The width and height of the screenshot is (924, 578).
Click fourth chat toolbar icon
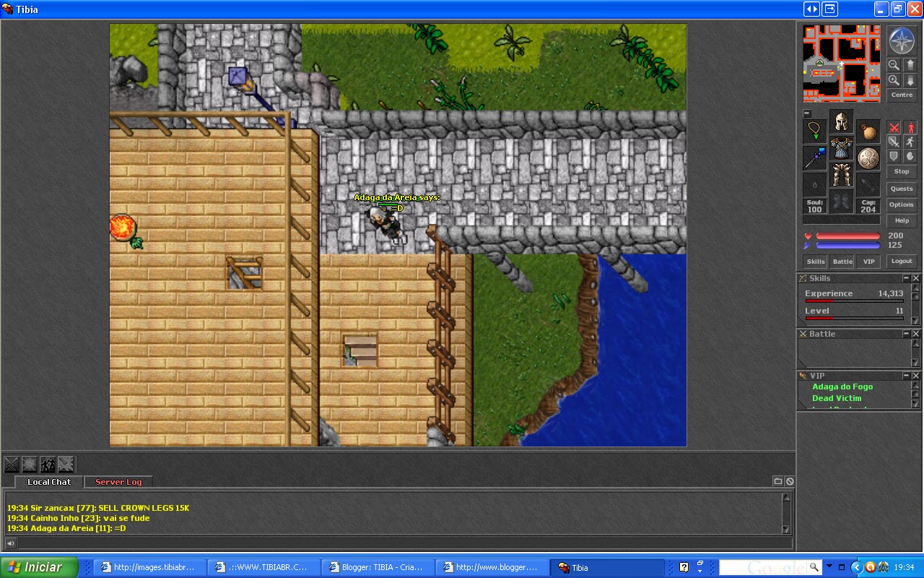[x=66, y=464]
